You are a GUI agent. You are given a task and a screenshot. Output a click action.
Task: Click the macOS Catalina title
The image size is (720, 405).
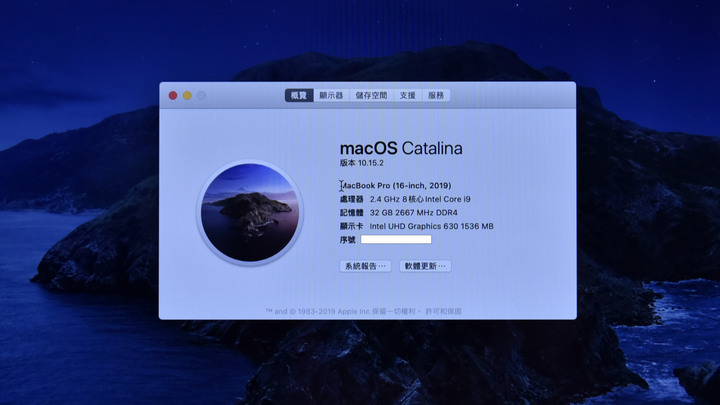(x=401, y=148)
